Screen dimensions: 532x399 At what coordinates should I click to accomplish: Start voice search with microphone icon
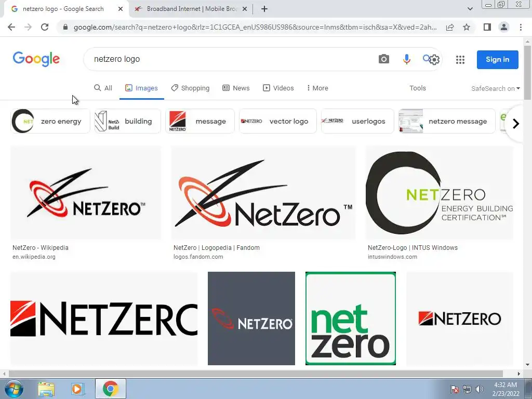pos(406,59)
